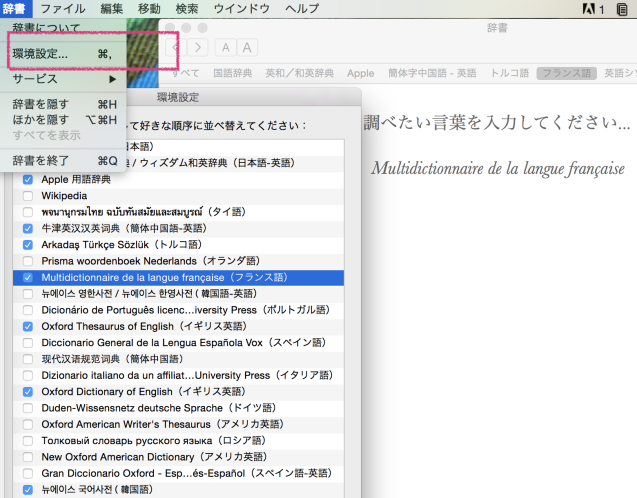Enable Diccionario General Vox checkbox
This screenshot has height=498, width=637.
coord(28,343)
